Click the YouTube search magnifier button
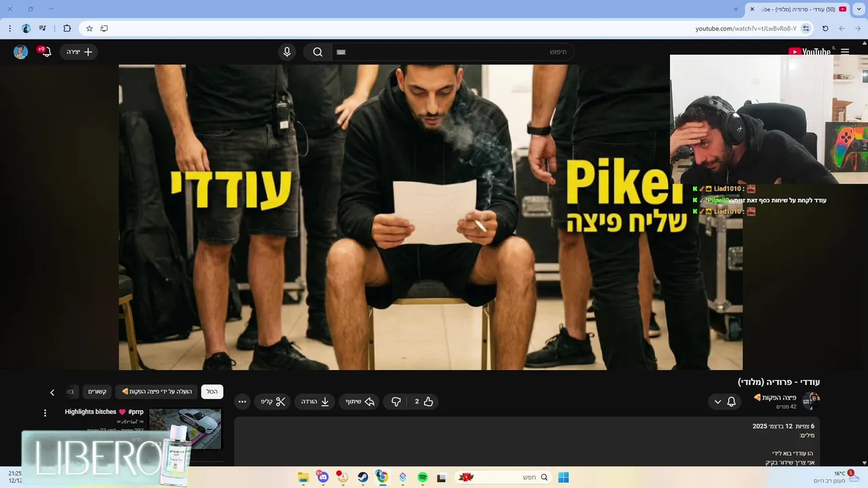This screenshot has width=868, height=488. pos(317,52)
